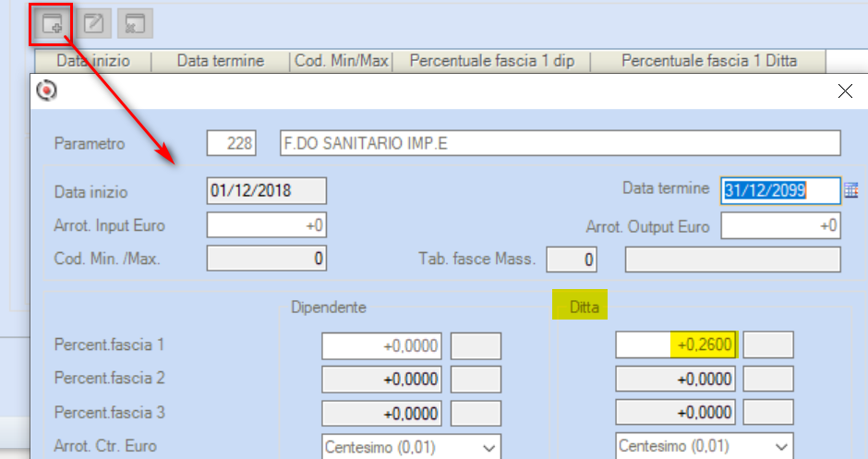Click the Parametro code field showing 228
Viewport: 868px width, 459px height.
tap(232, 143)
